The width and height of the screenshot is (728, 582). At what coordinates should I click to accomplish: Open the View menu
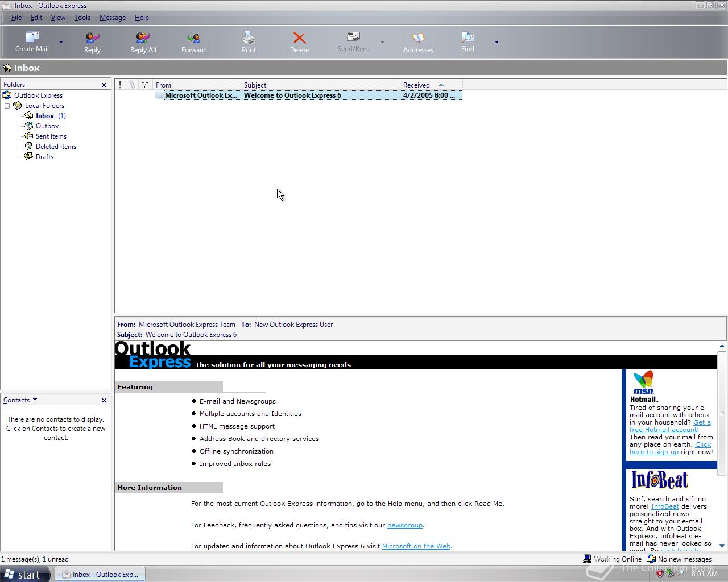pyautogui.click(x=58, y=18)
